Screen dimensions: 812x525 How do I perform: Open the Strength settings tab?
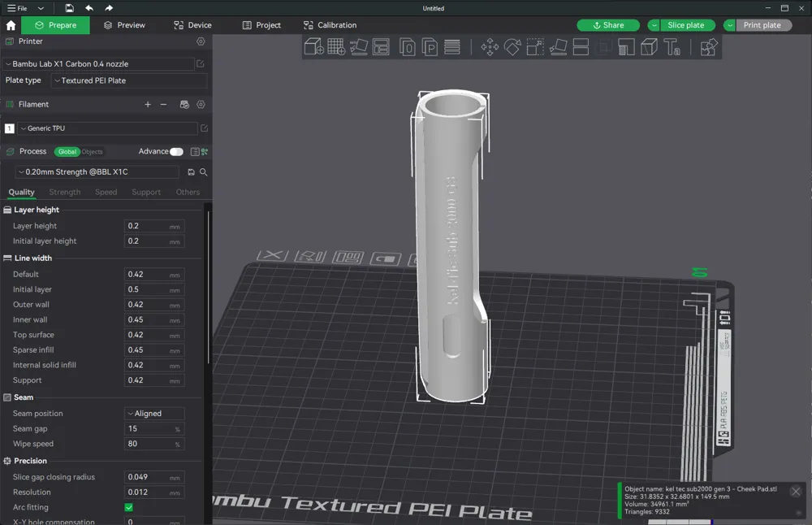point(65,192)
